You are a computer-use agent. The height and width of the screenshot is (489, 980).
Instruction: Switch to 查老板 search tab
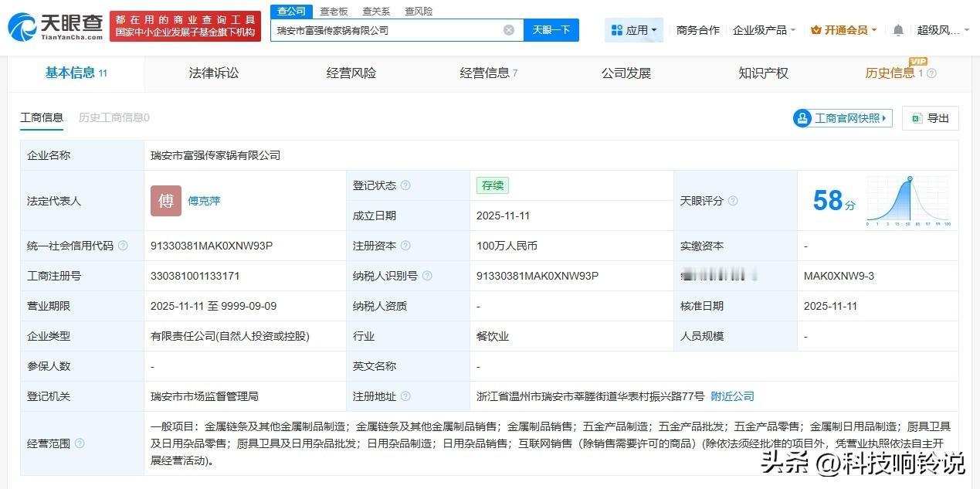[334, 11]
